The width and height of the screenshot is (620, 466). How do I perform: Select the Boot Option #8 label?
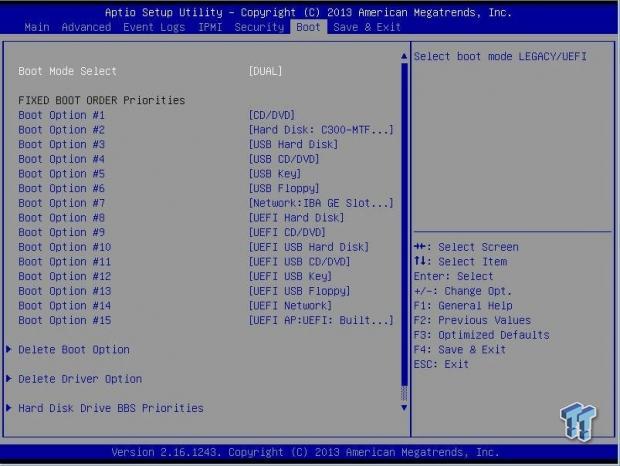[x=61, y=217]
